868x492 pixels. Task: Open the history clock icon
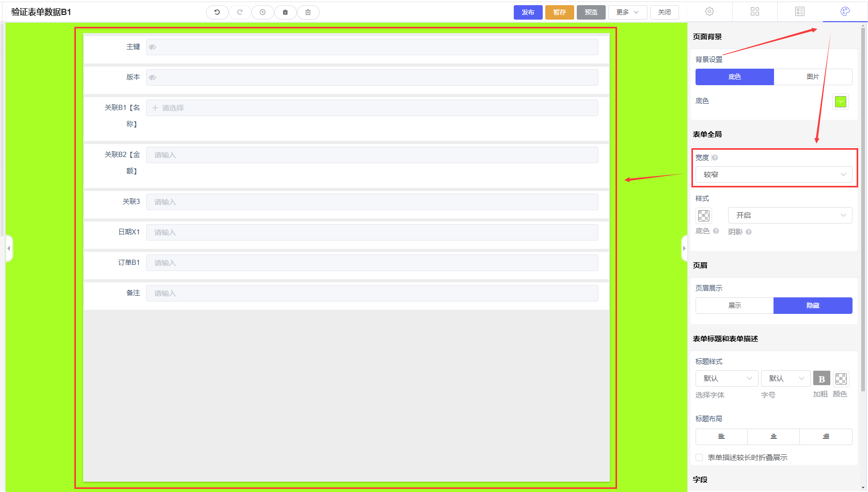click(x=262, y=12)
